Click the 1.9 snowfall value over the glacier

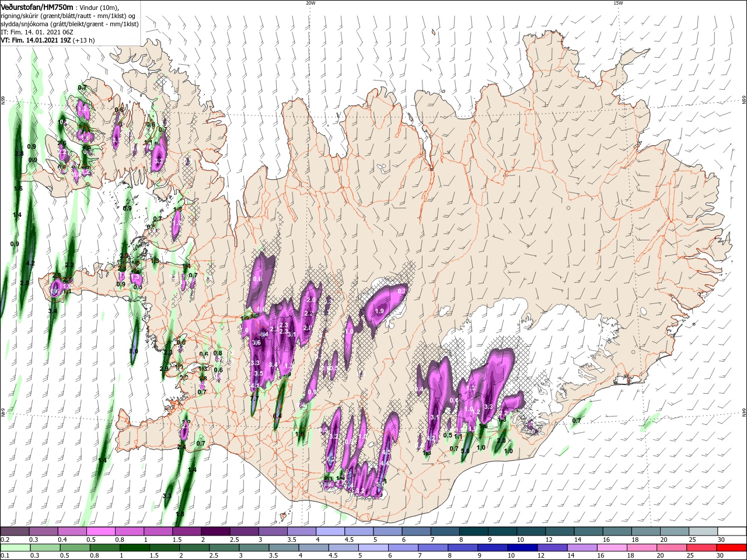pos(379,311)
